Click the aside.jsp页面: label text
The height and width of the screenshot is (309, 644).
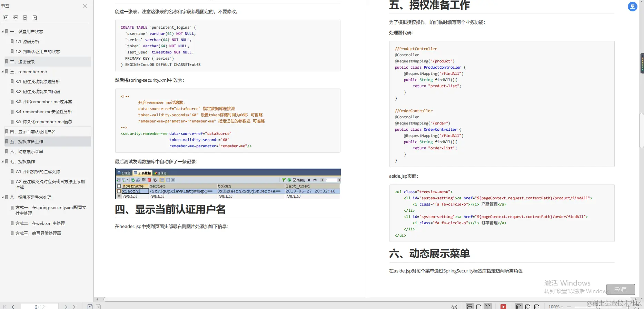click(403, 176)
